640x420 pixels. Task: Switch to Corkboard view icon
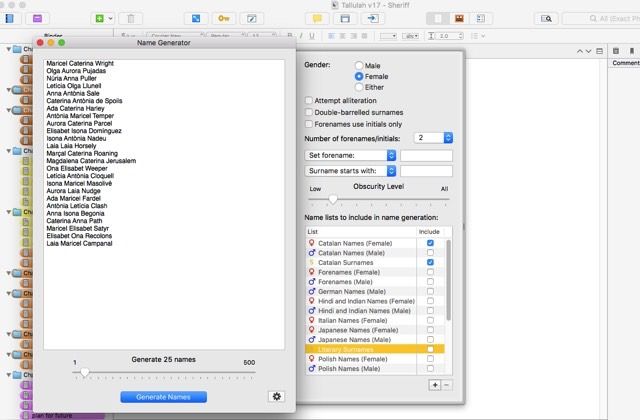tap(459, 18)
